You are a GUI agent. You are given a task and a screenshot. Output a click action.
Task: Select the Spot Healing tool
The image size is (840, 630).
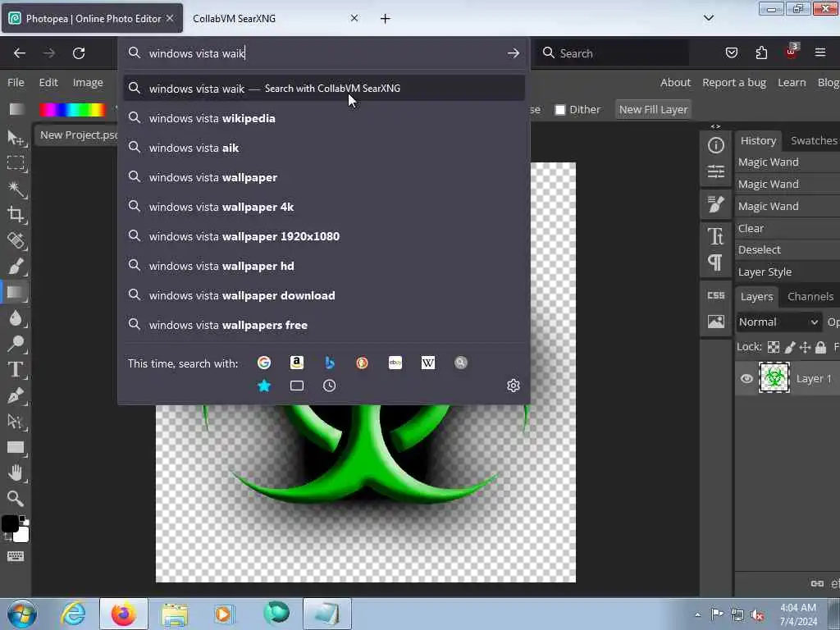click(16, 240)
